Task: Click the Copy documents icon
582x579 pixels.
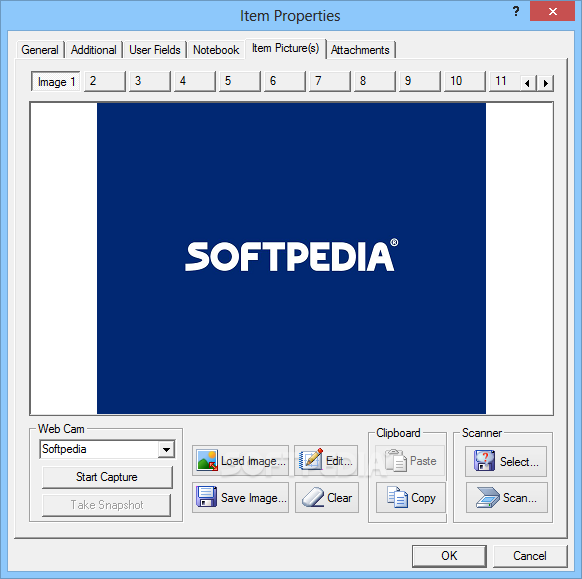Action: tap(397, 497)
